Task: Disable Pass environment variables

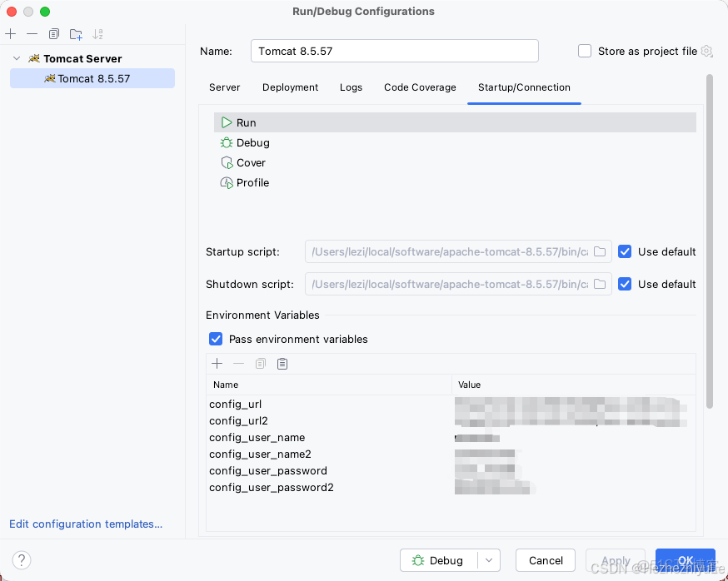Action: click(x=216, y=339)
